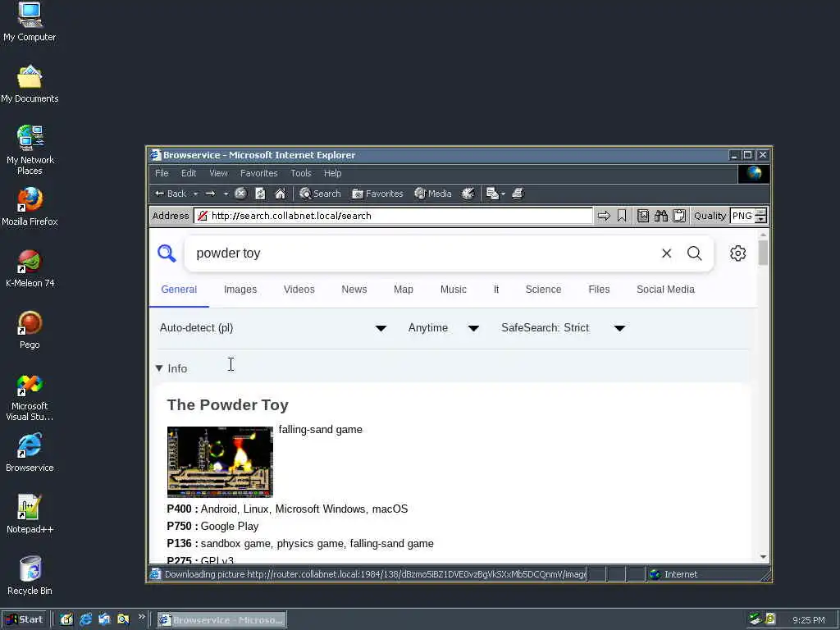Open the Mail icon dropdown arrow
The height and width of the screenshot is (630, 840).
pos(503,194)
